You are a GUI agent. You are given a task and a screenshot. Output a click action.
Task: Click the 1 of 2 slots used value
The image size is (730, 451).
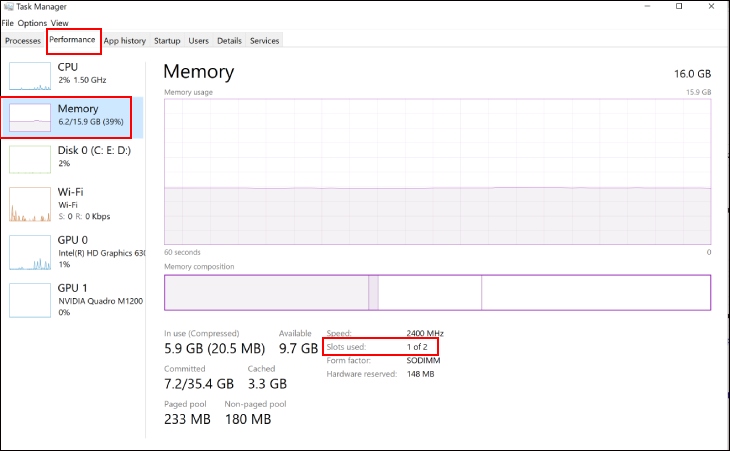(417, 347)
